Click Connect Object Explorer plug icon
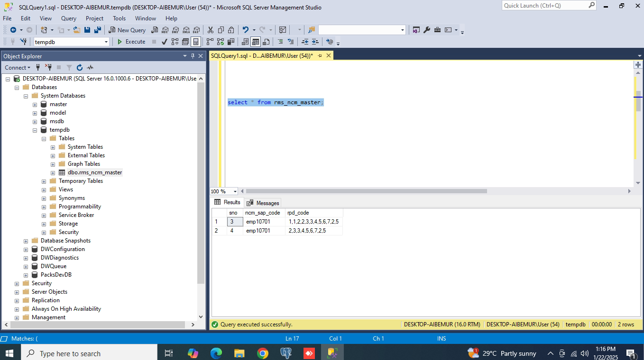The height and width of the screenshot is (360, 644). click(x=38, y=67)
